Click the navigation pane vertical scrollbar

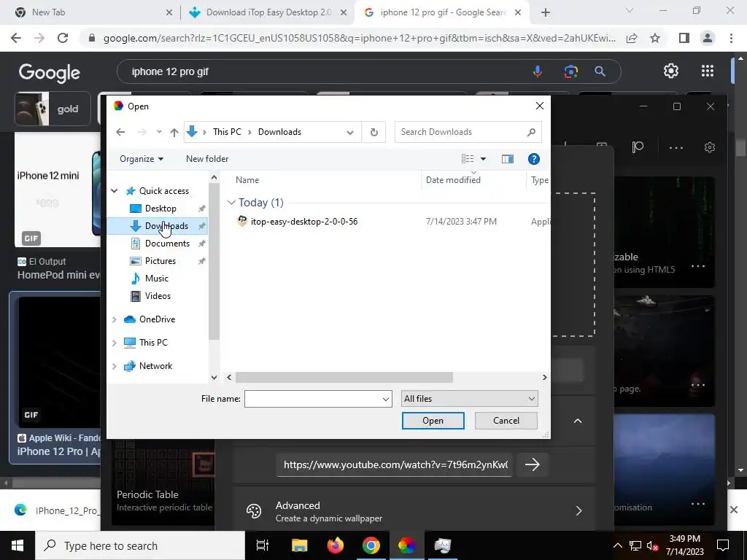point(214,261)
